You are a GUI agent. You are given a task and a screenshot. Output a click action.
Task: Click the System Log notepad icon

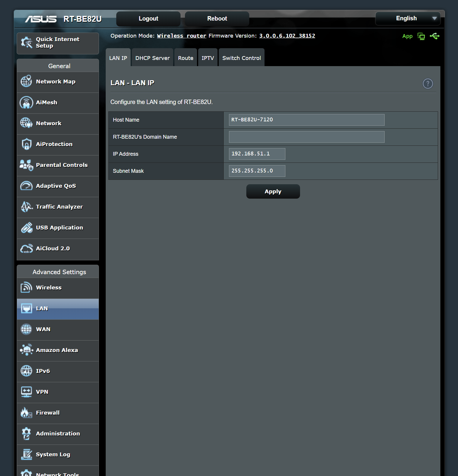tap(26, 454)
